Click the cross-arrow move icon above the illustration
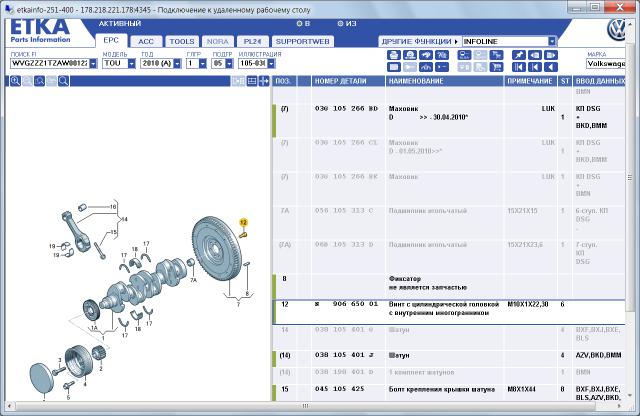The image size is (640, 416). pyautogui.click(x=264, y=81)
